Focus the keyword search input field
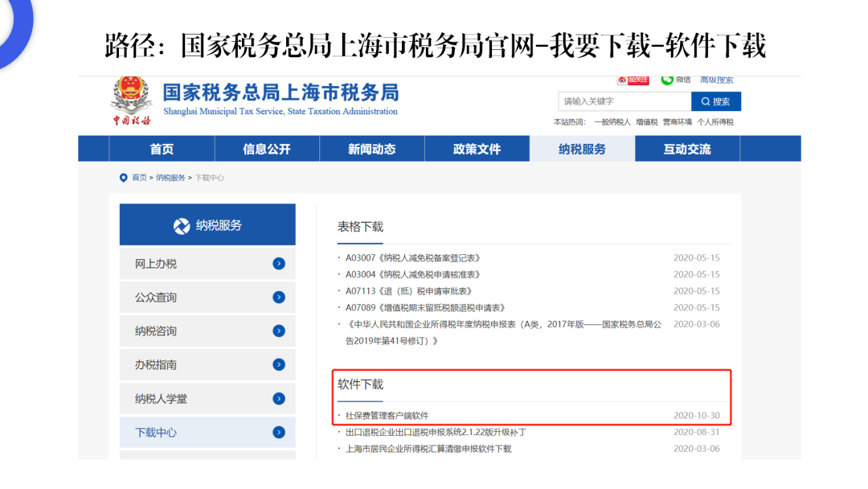The height and width of the screenshot is (489, 868). (x=624, y=101)
